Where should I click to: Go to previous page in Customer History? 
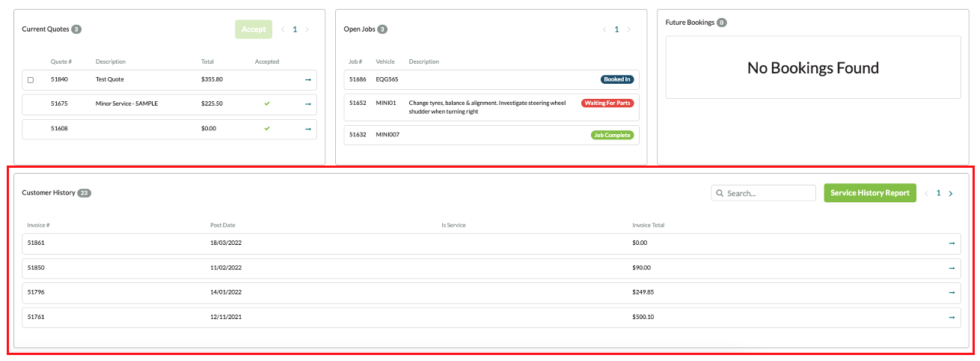pos(926,193)
